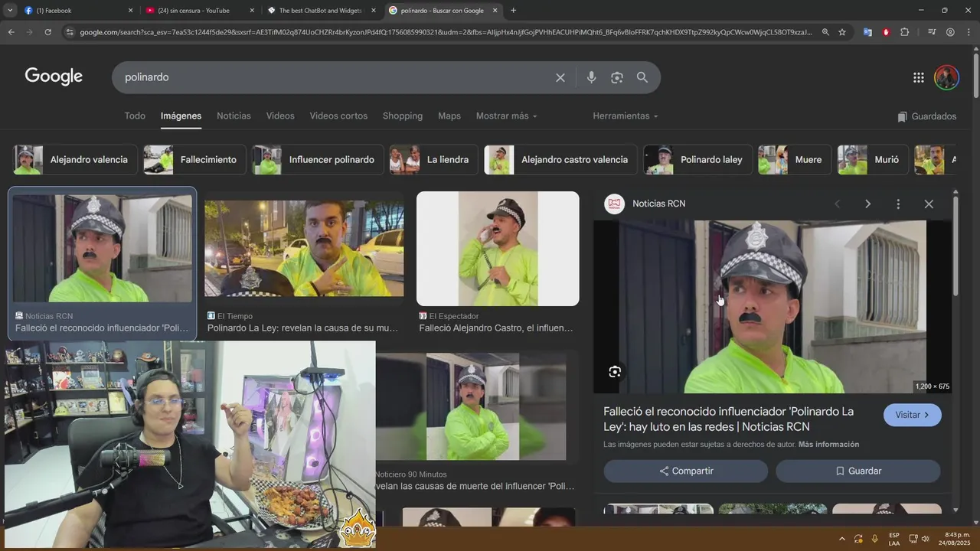Filter by Alejandro castro valencia chip
The image size is (980, 551).
pyautogui.click(x=560, y=160)
